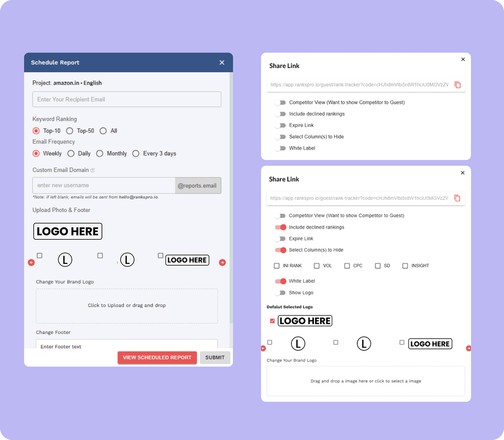This screenshot has width=504, height=440.
Task: Click share URL field in upper Share Link
Action: tap(359, 85)
